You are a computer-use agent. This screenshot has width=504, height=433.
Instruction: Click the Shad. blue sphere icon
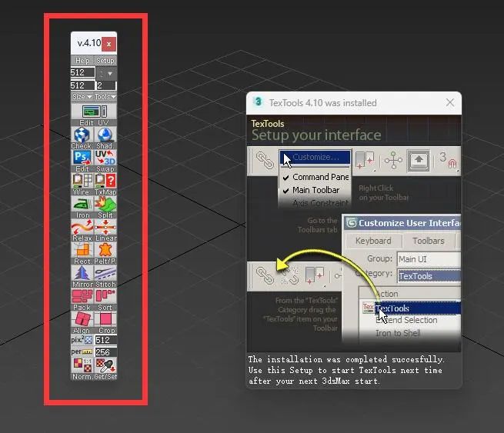(x=105, y=135)
